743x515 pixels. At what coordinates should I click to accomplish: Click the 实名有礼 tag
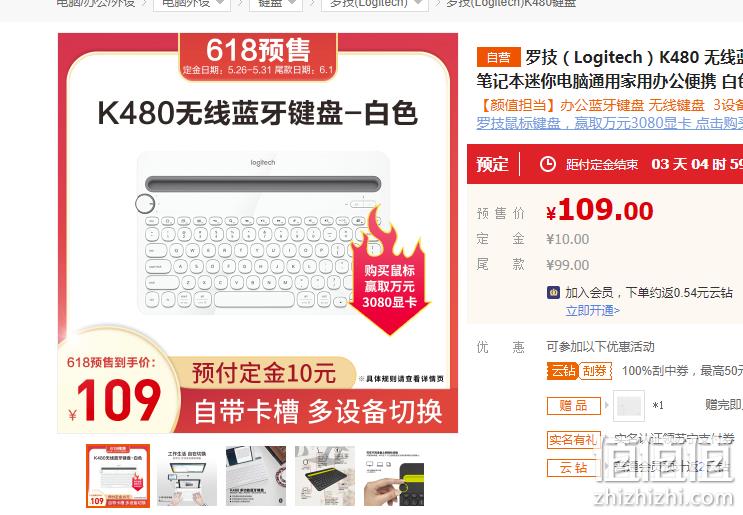[573, 440]
